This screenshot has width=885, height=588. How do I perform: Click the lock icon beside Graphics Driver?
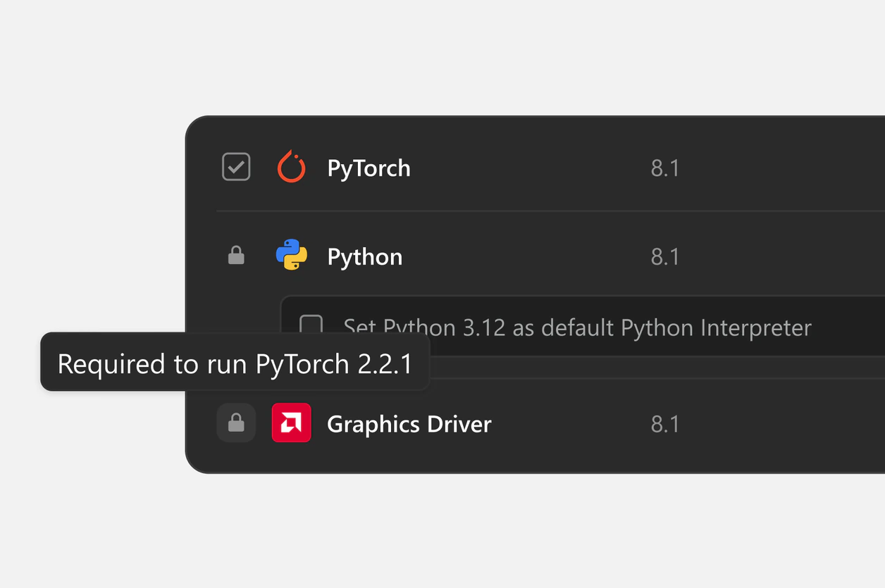point(236,423)
